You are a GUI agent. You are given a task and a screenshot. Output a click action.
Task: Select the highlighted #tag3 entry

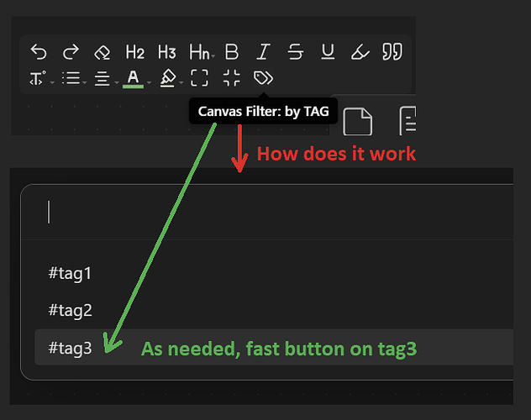274,347
